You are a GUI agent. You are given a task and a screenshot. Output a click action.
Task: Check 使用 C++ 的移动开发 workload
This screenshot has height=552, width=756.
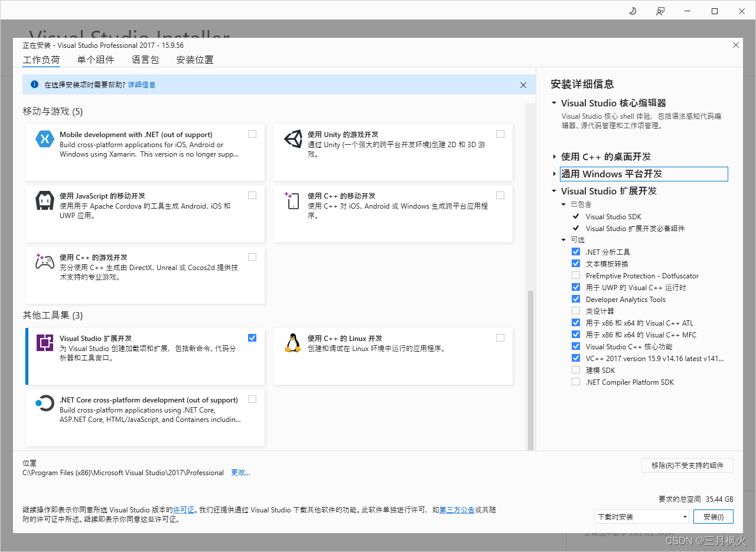click(x=500, y=196)
